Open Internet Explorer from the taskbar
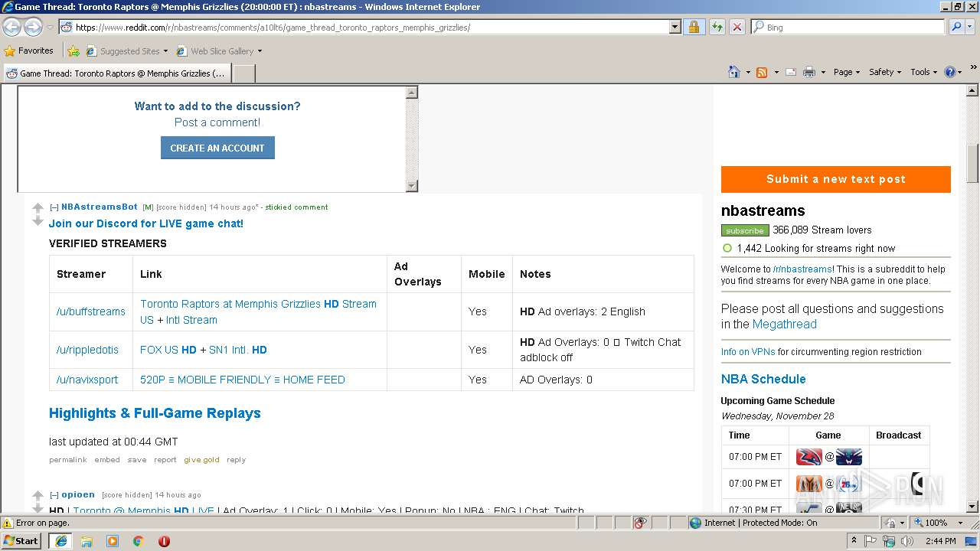 click(x=60, y=541)
